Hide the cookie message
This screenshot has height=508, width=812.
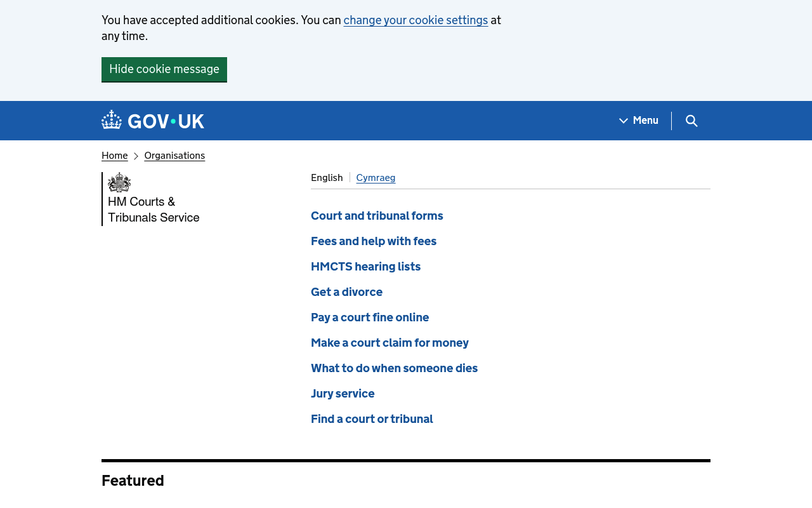[x=164, y=69]
